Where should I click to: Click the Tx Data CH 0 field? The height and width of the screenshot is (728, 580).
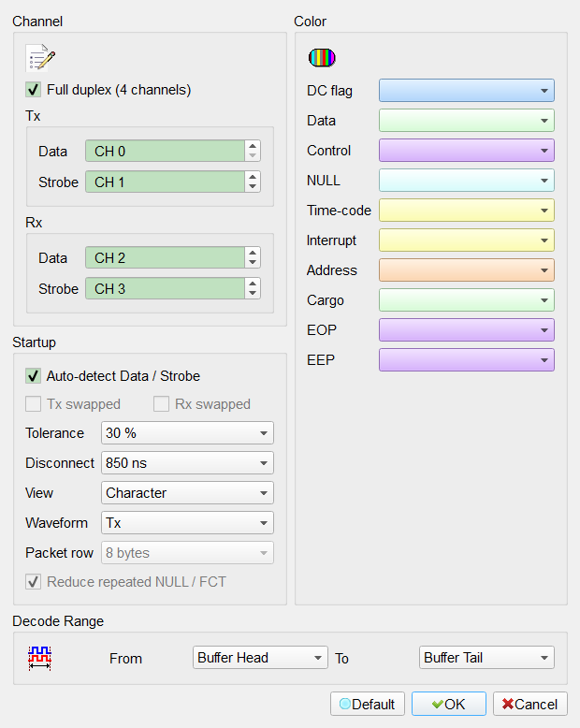166,151
